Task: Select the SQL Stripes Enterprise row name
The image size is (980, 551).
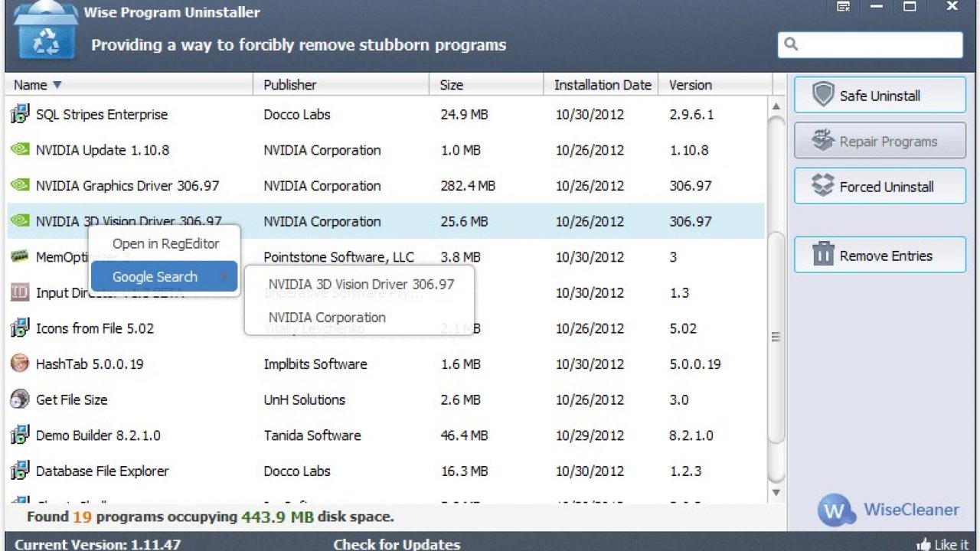Action: pyautogui.click(x=101, y=114)
